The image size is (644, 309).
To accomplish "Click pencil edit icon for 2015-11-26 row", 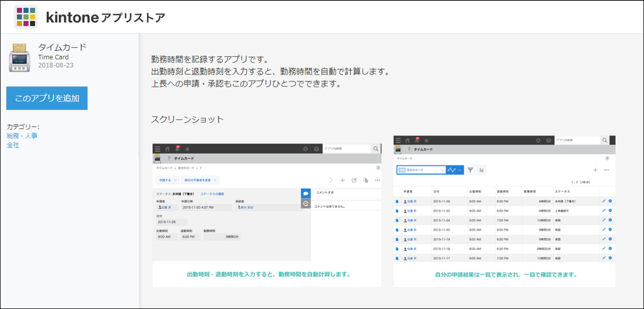I will click(604, 201).
